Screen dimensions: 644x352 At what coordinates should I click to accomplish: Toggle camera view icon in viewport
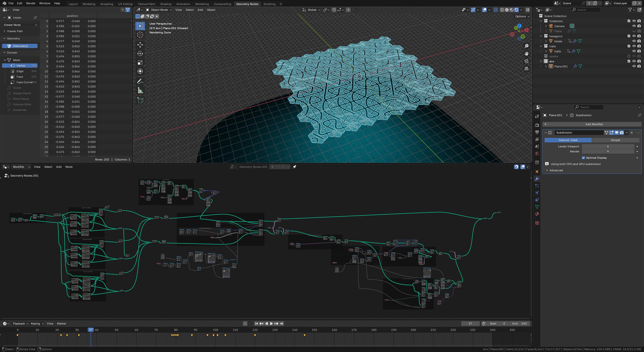pos(526,61)
